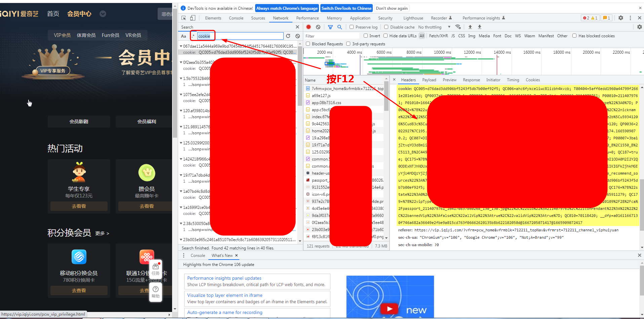
Task: Check Has blocked cookies
Action: (574, 36)
